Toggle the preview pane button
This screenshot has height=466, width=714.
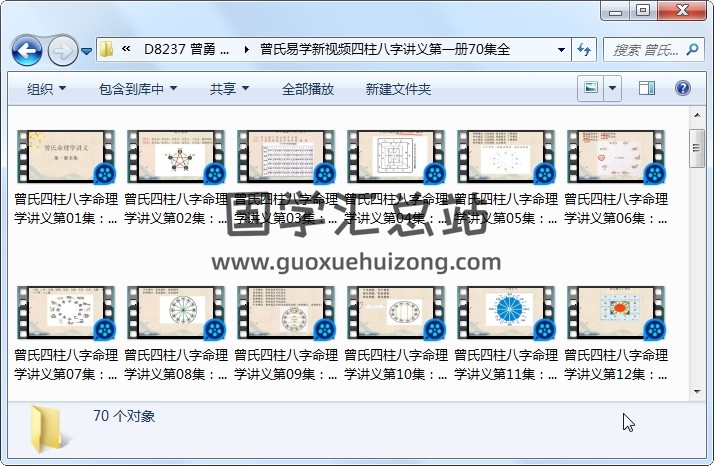pos(647,88)
